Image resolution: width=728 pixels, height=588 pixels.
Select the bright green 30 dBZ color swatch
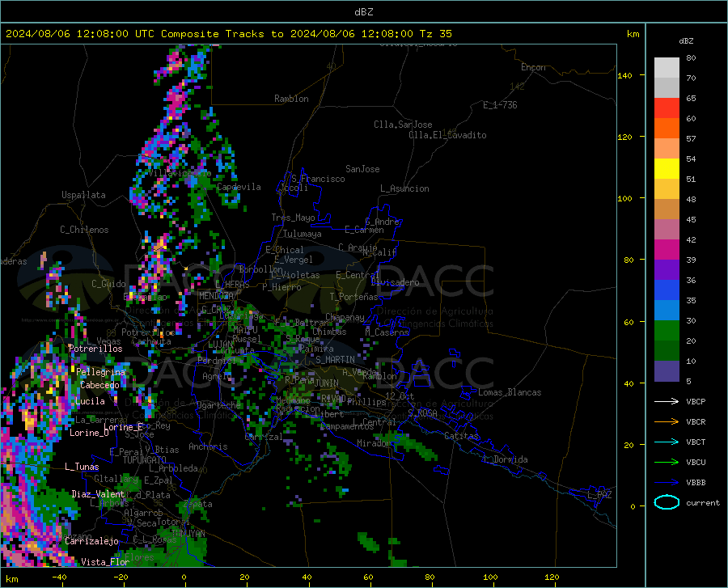[x=667, y=331]
